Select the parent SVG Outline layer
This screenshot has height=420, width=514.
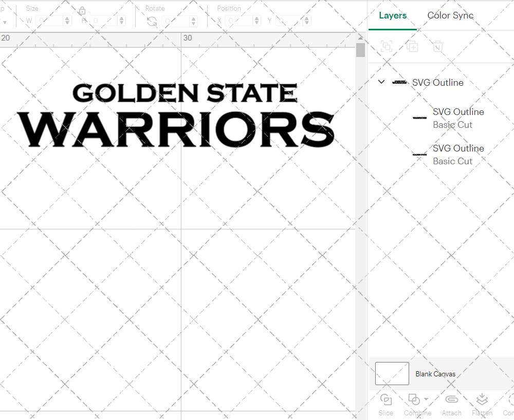[x=437, y=82]
